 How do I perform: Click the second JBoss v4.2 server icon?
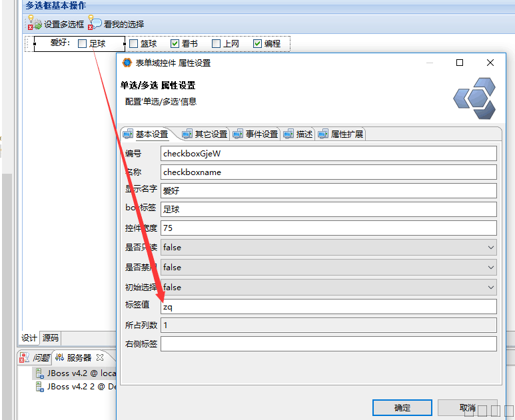(40, 386)
